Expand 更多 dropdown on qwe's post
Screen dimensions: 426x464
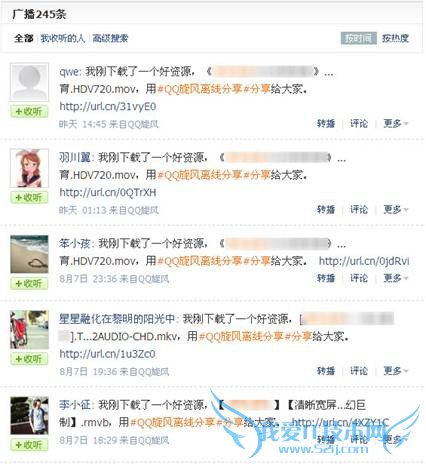(396, 124)
